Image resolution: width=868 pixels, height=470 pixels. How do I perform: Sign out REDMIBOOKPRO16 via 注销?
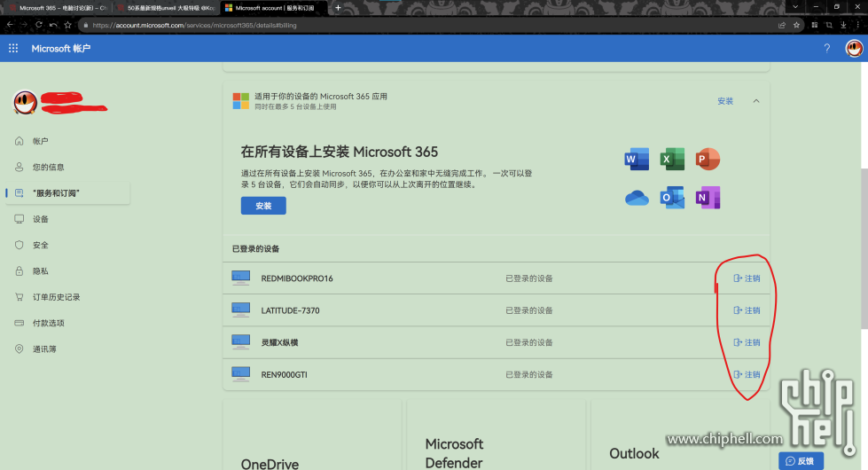747,278
